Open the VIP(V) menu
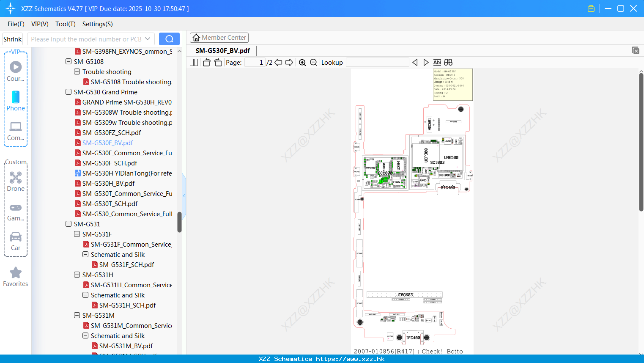This screenshot has height=363, width=644. pyautogui.click(x=40, y=24)
